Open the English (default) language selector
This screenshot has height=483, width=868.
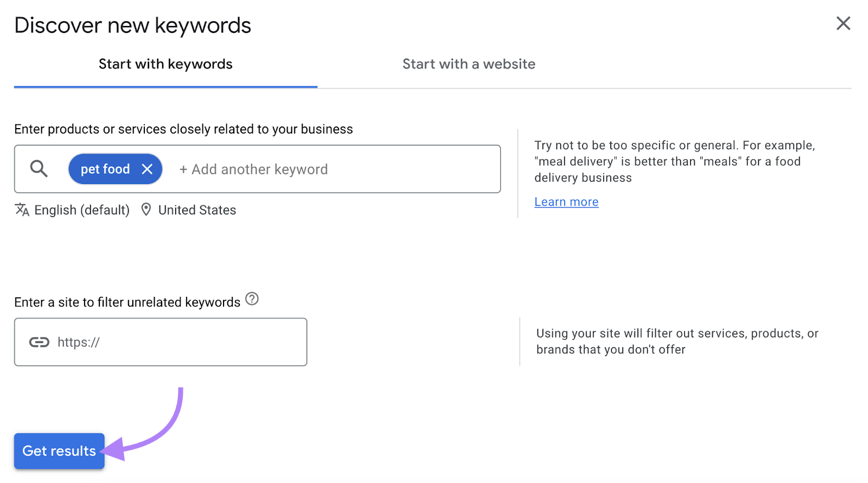coord(81,210)
